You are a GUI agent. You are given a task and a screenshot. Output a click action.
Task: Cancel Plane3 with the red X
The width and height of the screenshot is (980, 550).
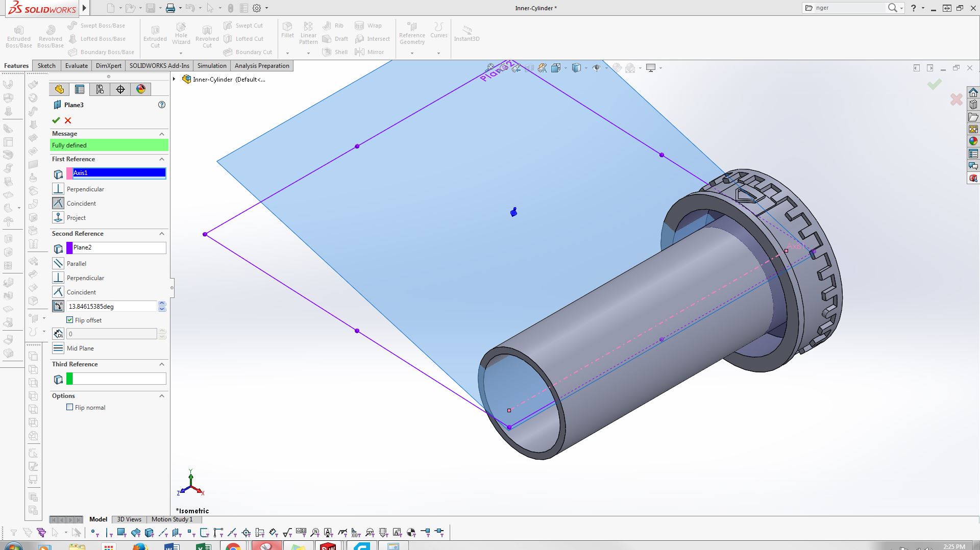pyautogui.click(x=68, y=120)
